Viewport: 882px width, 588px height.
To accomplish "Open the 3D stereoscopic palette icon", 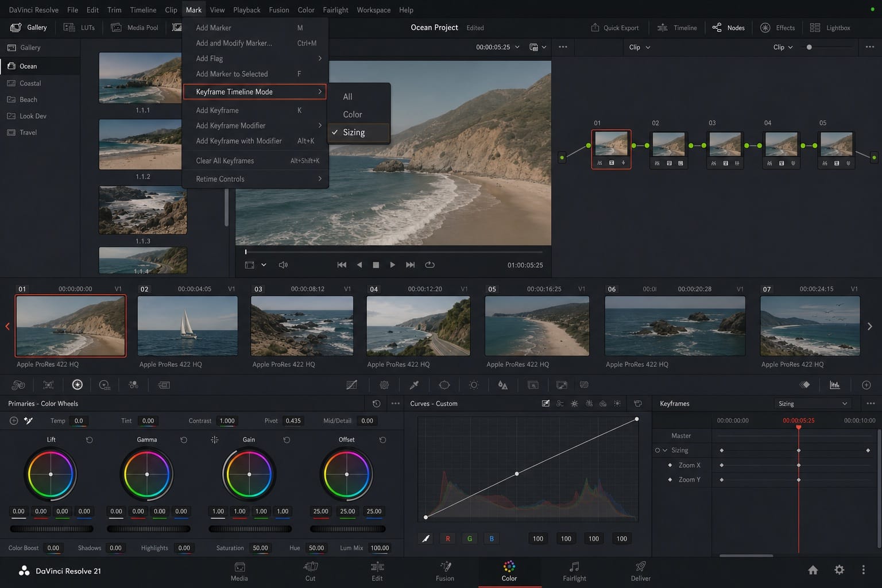I will 585,385.
